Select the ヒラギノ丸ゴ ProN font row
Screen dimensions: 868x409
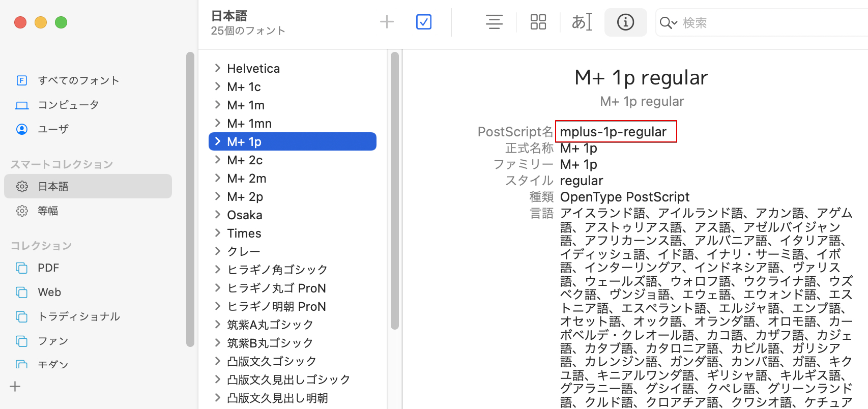293,288
